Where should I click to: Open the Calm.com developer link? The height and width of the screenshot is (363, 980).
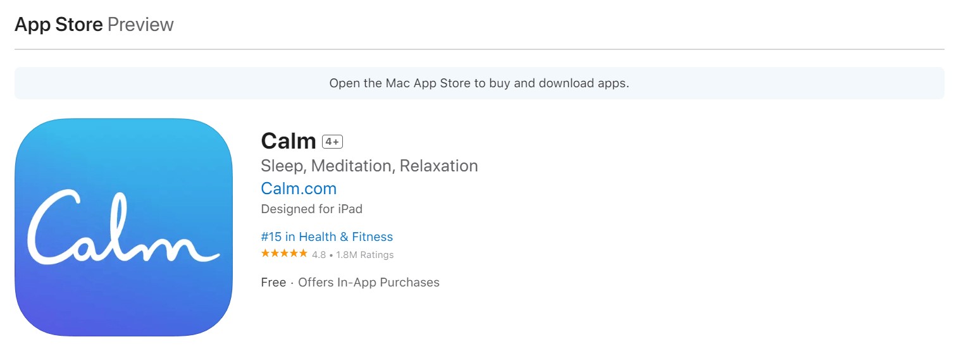[x=299, y=188]
